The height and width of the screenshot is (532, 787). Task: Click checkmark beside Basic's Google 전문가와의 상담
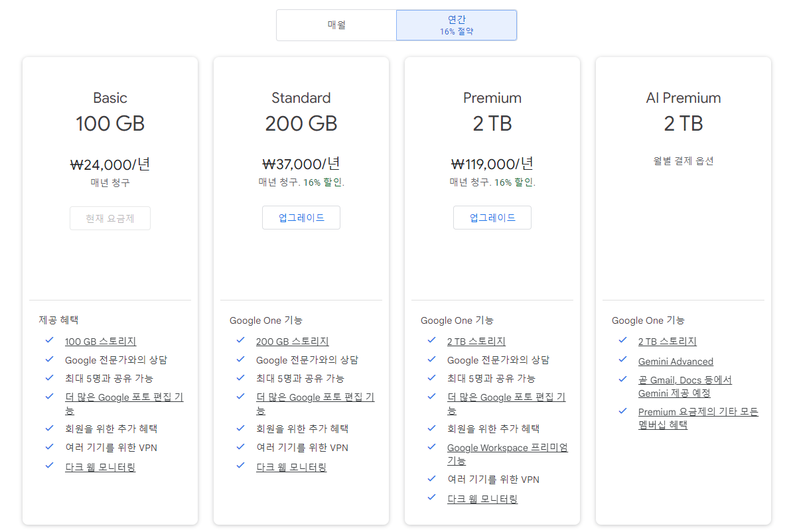(49, 359)
